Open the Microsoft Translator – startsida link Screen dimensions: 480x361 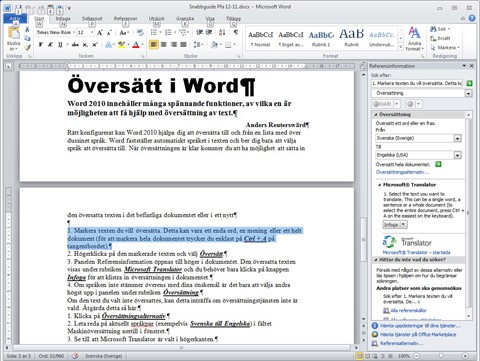(416, 252)
